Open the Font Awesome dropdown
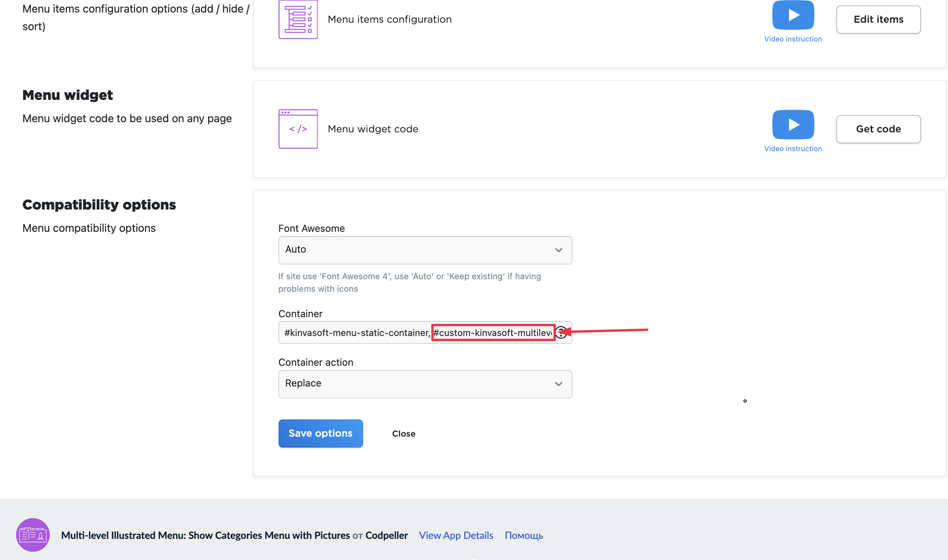This screenshot has width=948, height=560. (415, 250)
